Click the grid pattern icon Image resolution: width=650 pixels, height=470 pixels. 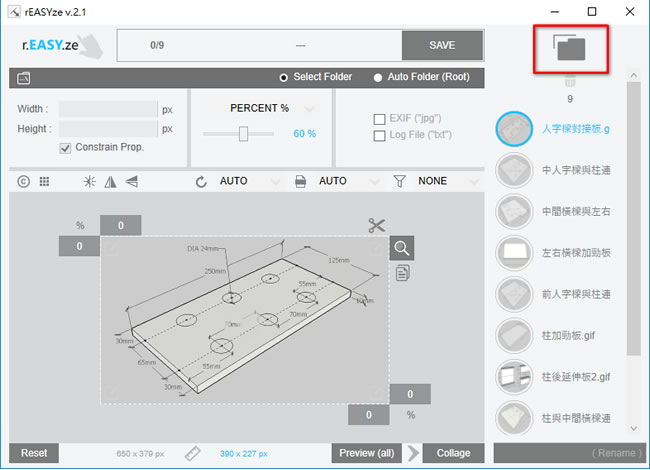tap(44, 182)
